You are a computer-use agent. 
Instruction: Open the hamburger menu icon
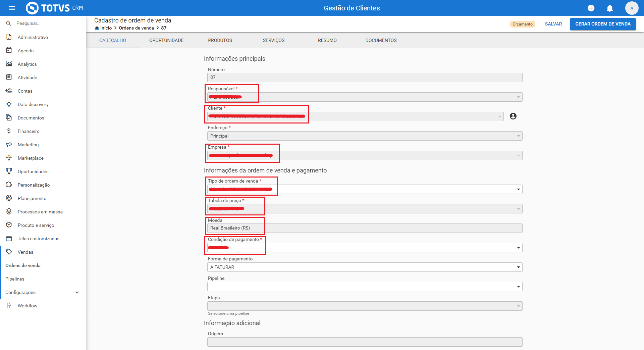click(x=12, y=8)
